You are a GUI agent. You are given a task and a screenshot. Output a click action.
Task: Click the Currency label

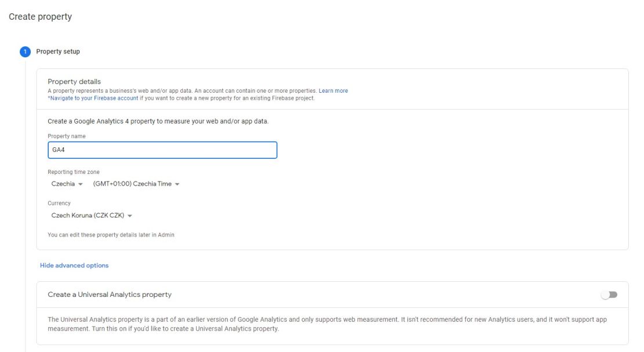[x=59, y=204]
